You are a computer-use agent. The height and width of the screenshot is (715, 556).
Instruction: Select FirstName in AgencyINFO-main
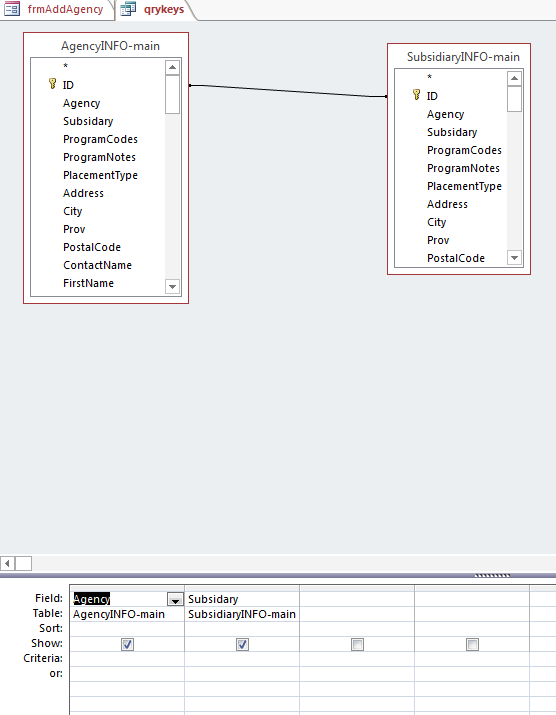[88, 283]
